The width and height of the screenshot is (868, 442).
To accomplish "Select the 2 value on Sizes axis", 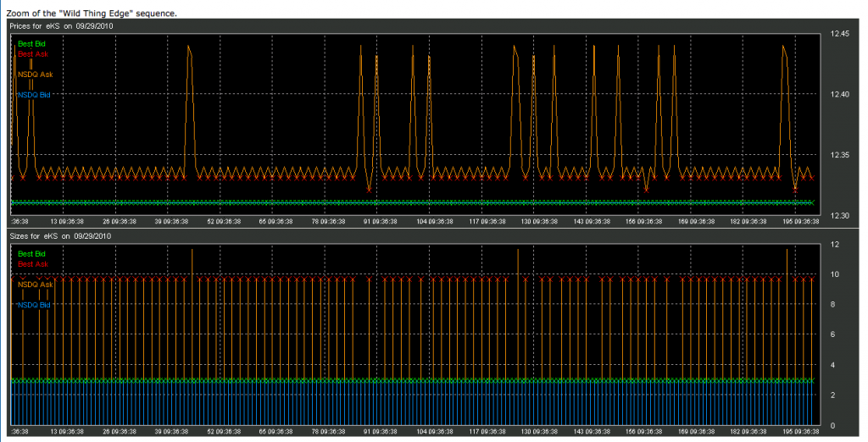I will tap(832, 395).
